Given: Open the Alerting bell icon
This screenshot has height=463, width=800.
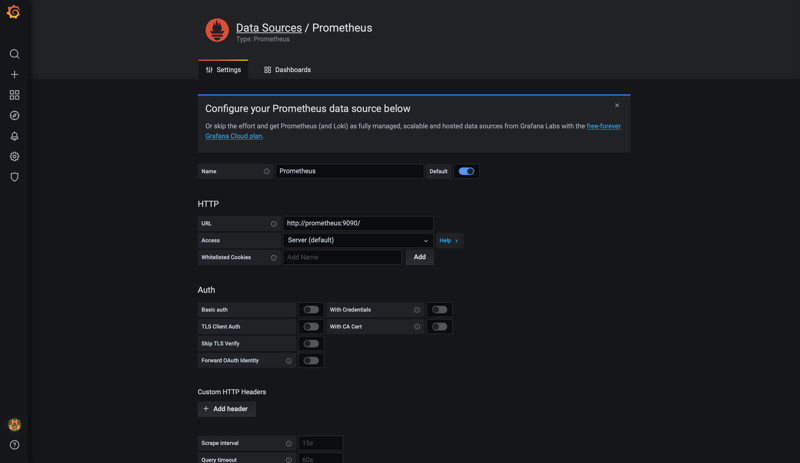Looking at the screenshot, I should (x=14, y=136).
